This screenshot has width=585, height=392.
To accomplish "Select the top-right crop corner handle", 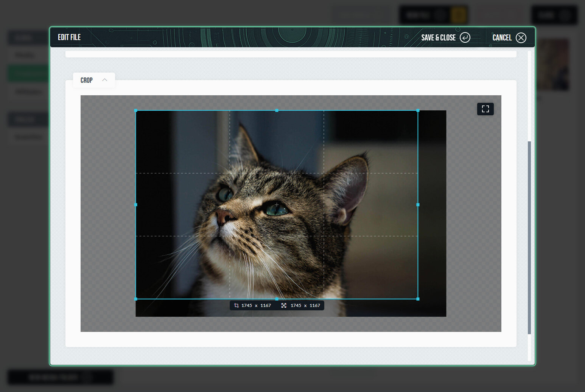I will coord(418,110).
